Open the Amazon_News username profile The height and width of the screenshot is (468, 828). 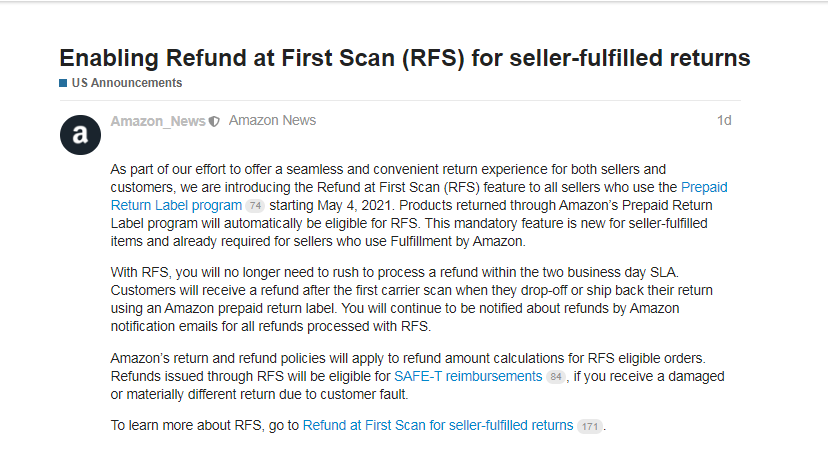tap(158, 121)
